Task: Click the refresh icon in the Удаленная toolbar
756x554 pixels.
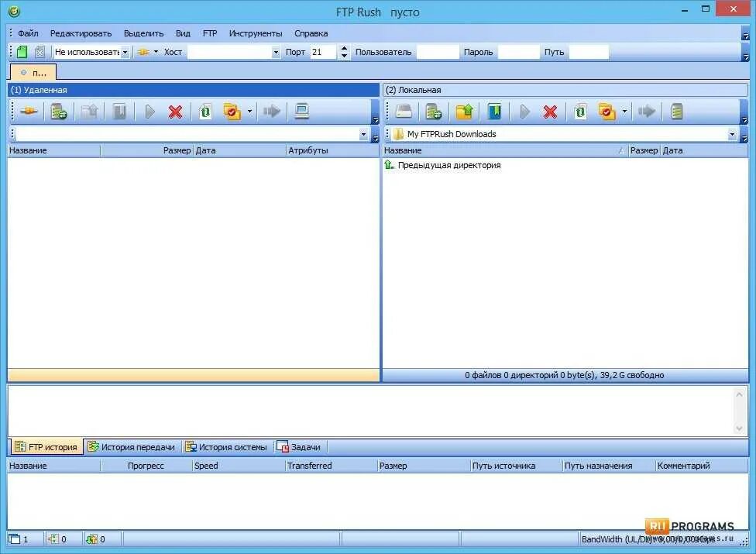Action: [205, 112]
